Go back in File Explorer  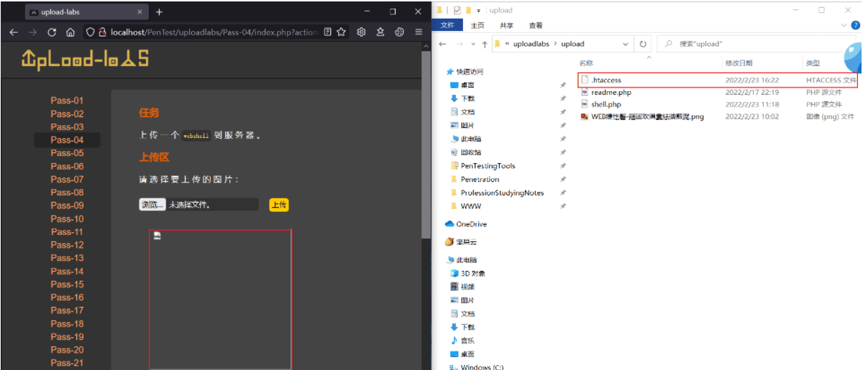tap(442, 44)
